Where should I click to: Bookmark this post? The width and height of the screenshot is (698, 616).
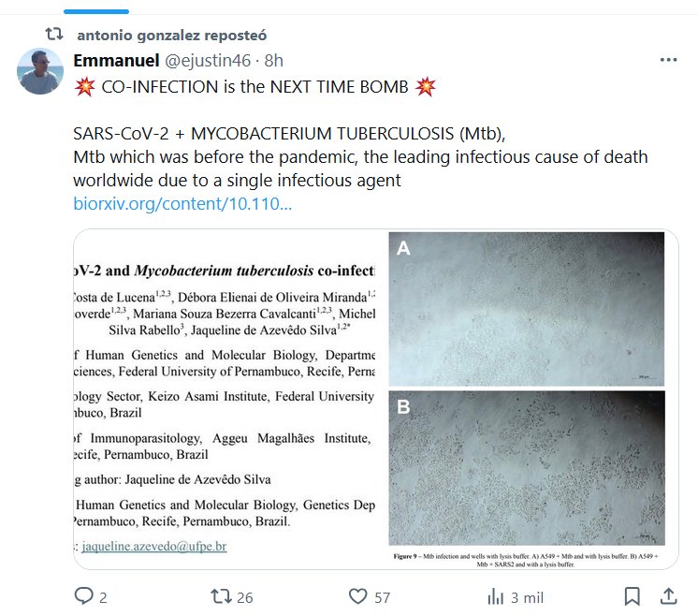(633, 596)
